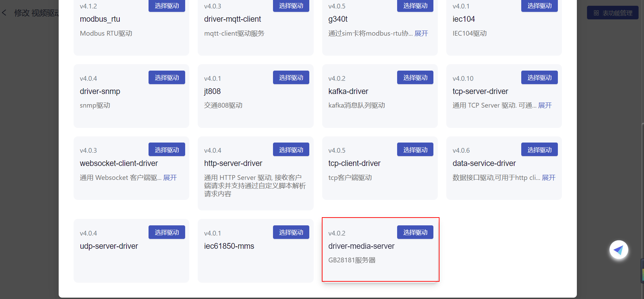Select driver for driver-mqtt-client
Viewport: 644px width, 299px height.
pos(291,6)
